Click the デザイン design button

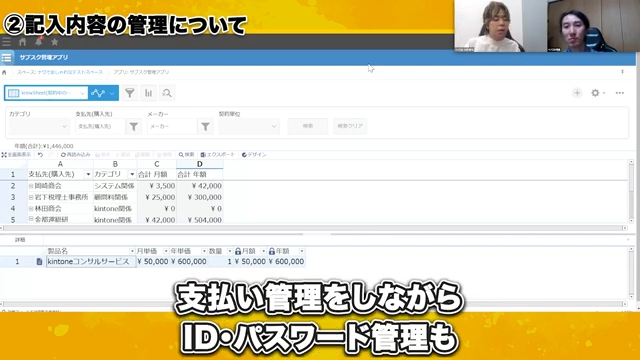click(254, 155)
